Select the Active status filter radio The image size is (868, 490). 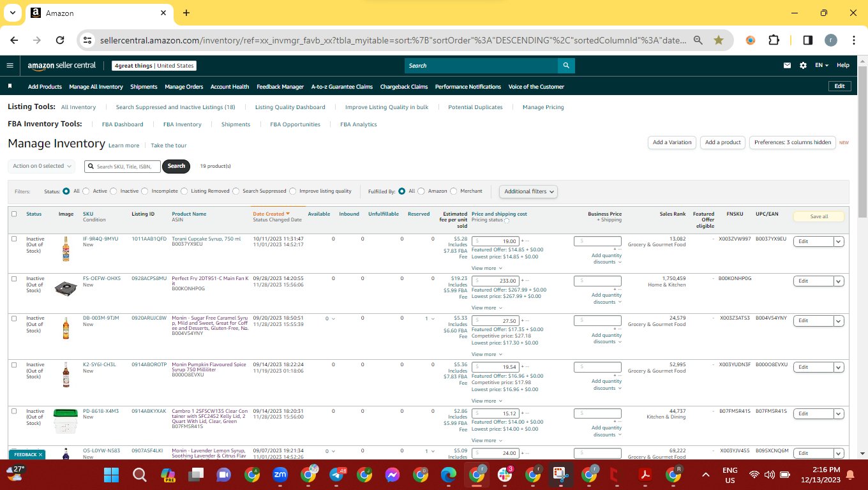[x=86, y=191]
